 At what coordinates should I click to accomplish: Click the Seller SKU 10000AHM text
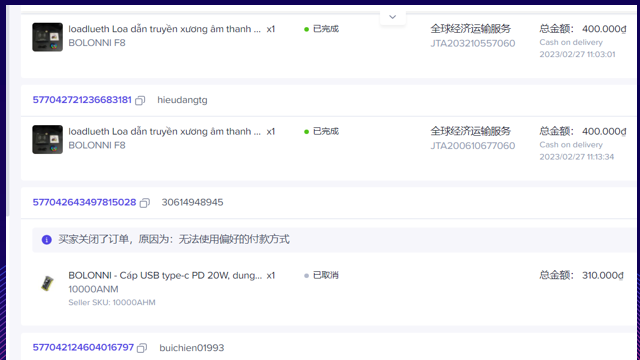pos(112,302)
